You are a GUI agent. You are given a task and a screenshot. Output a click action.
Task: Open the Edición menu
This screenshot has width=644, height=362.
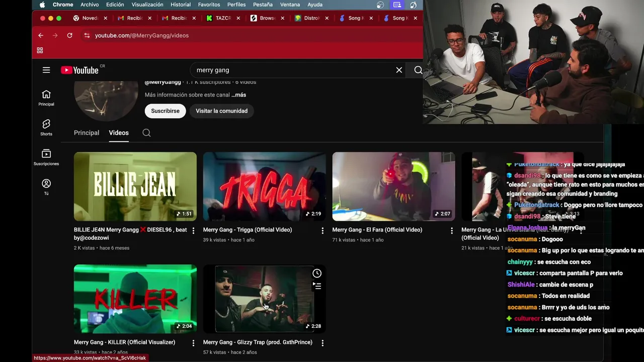click(x=115, y=5)
